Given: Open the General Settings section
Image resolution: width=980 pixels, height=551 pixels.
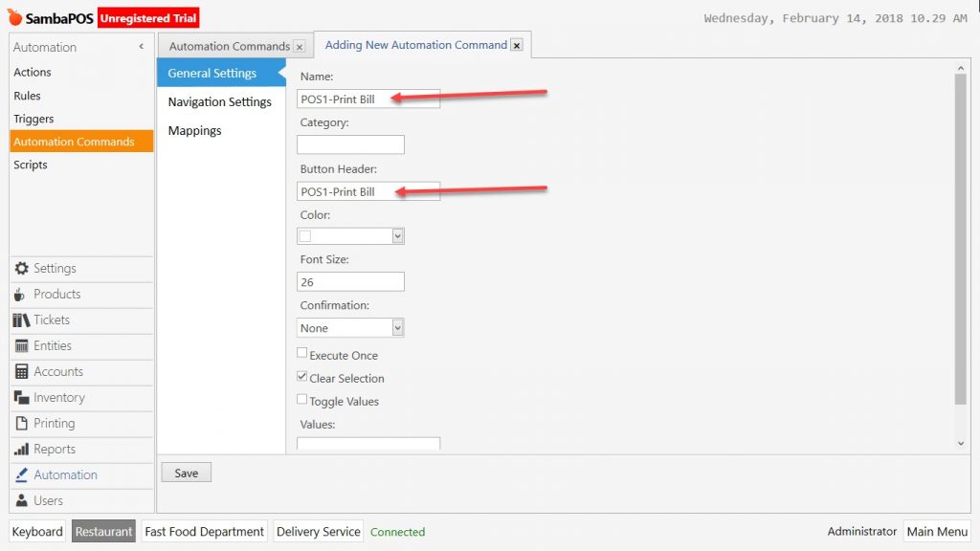Looking at the screenshot, I should (x=221, y=73).
